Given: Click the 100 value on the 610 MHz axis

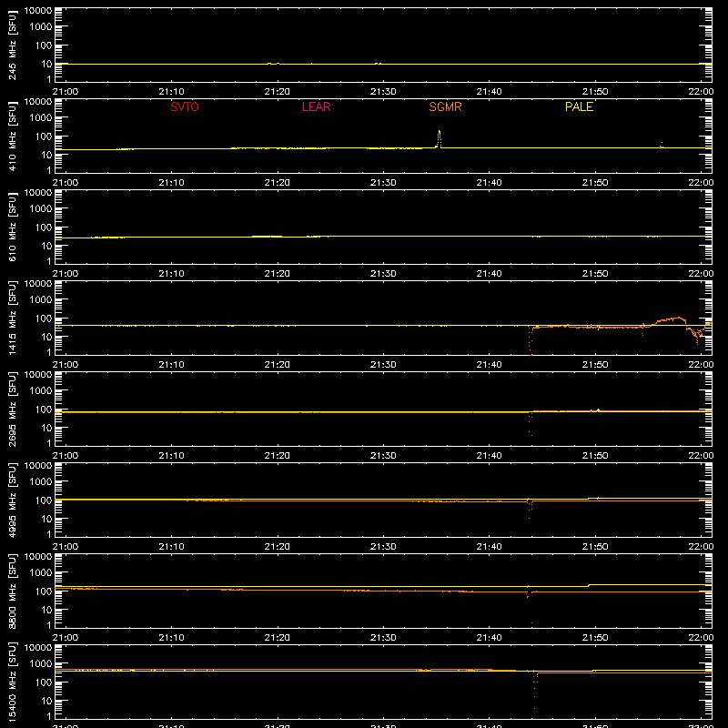Looking at the screenshot, I should 44,227.
